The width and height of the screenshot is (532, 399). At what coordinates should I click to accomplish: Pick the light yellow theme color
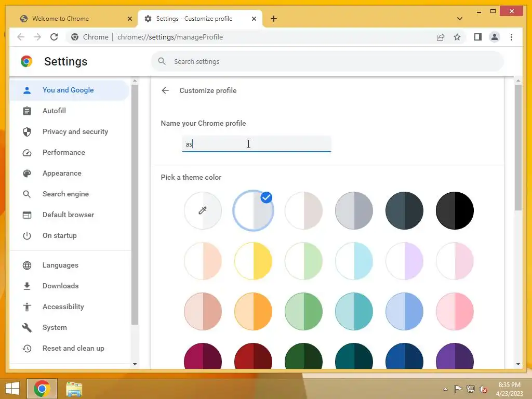(x=253, y=261)
